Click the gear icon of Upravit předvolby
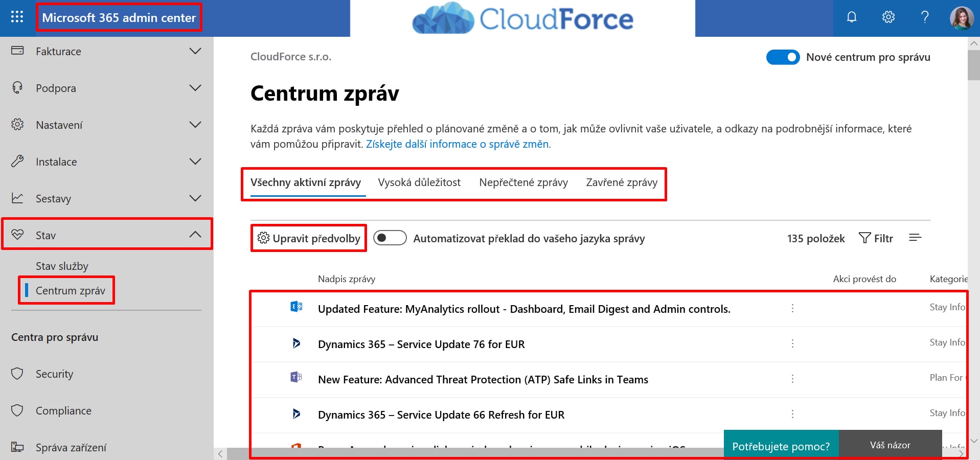980x460 pixels. tap(263, 238)
